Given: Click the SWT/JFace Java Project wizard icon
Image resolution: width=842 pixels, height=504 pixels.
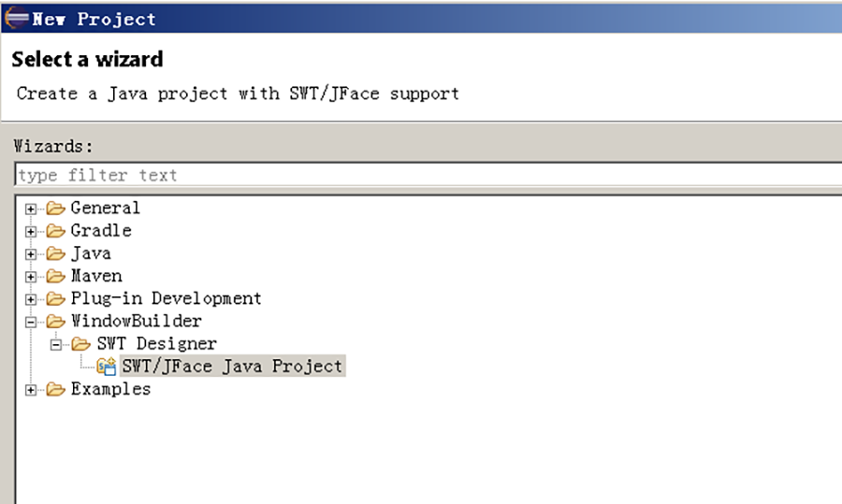Looking at the screenshot, I should point(107,367).
